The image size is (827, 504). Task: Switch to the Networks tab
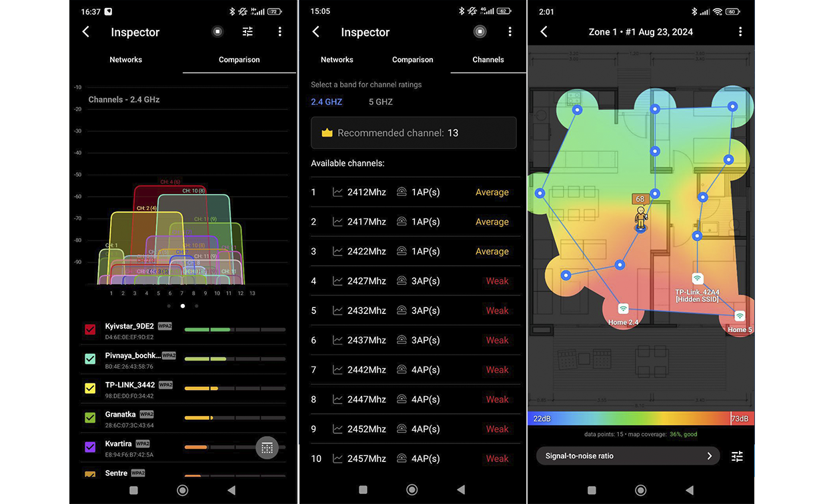tap(337, 59)
